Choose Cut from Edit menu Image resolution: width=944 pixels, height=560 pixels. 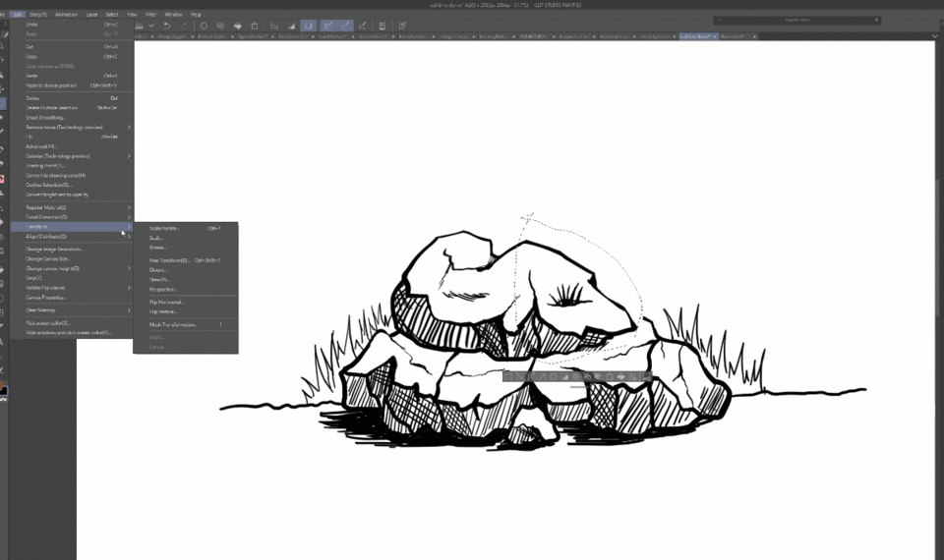[72, 47]
